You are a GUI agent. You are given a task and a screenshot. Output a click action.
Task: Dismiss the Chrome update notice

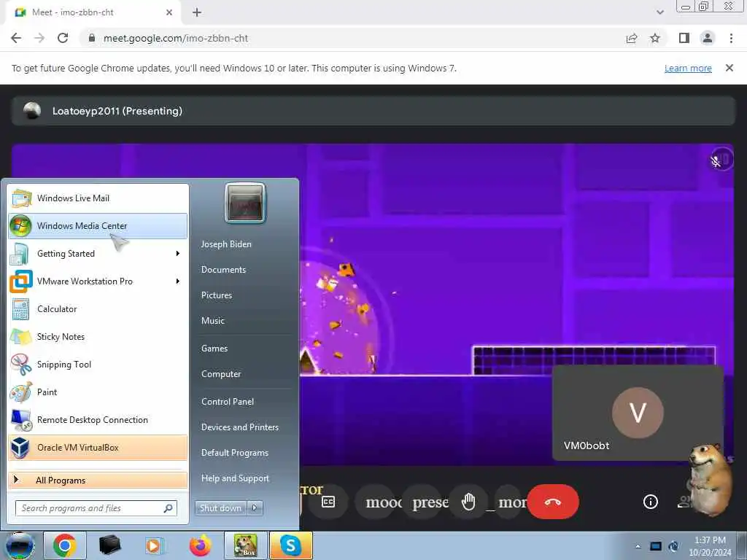coord(729,68)
